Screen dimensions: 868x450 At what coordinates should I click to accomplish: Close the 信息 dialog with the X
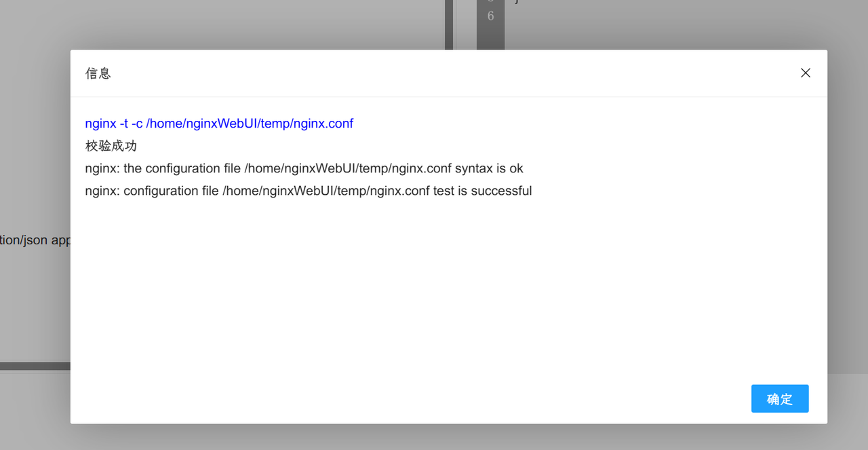pyautogui.click(x=805, y=73)
